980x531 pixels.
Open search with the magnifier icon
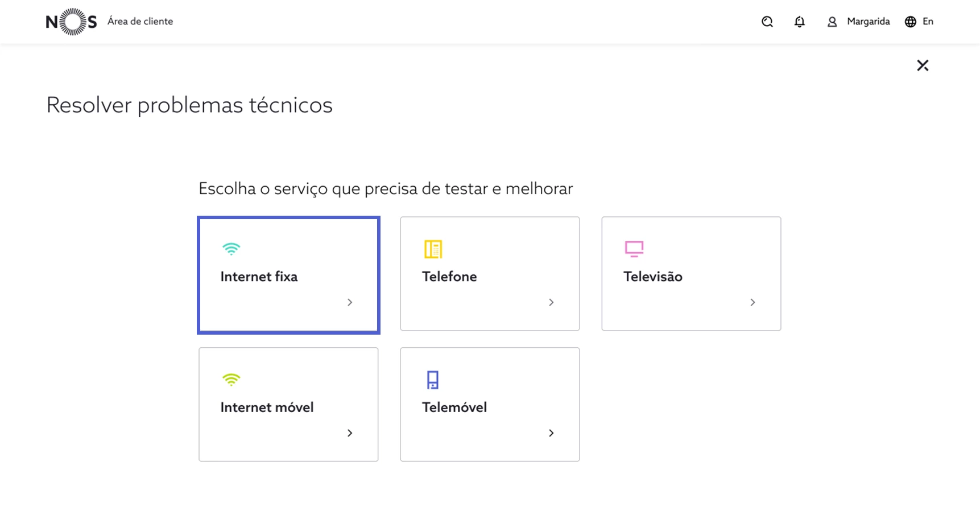point(767,22)
